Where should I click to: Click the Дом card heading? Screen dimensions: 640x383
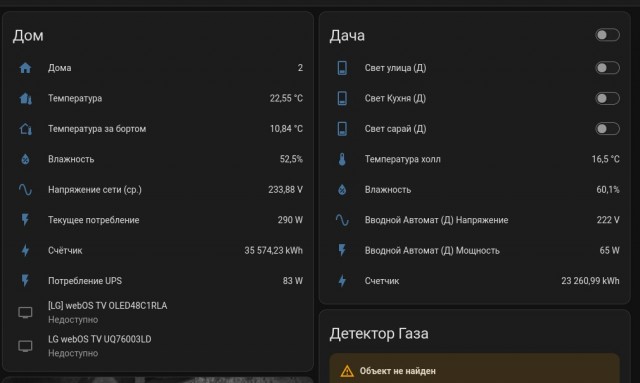pyautogui.click(x=28, y=36)
